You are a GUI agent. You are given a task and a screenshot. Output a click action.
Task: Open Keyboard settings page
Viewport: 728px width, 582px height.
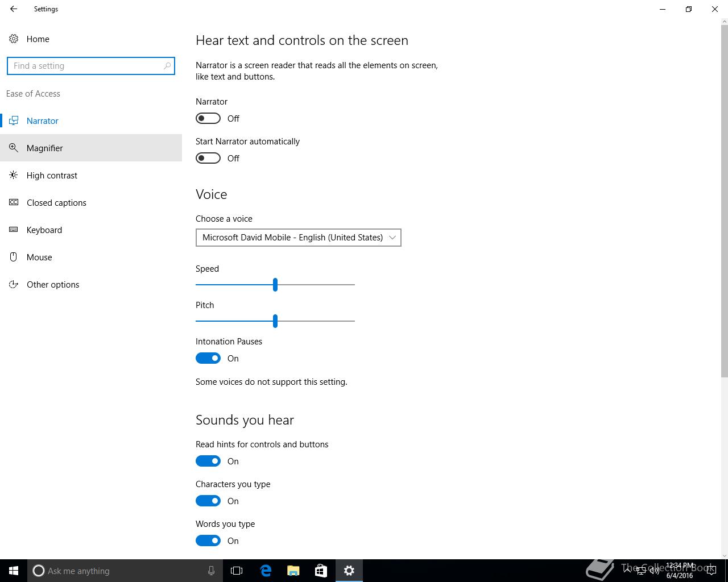pos(91,230)
